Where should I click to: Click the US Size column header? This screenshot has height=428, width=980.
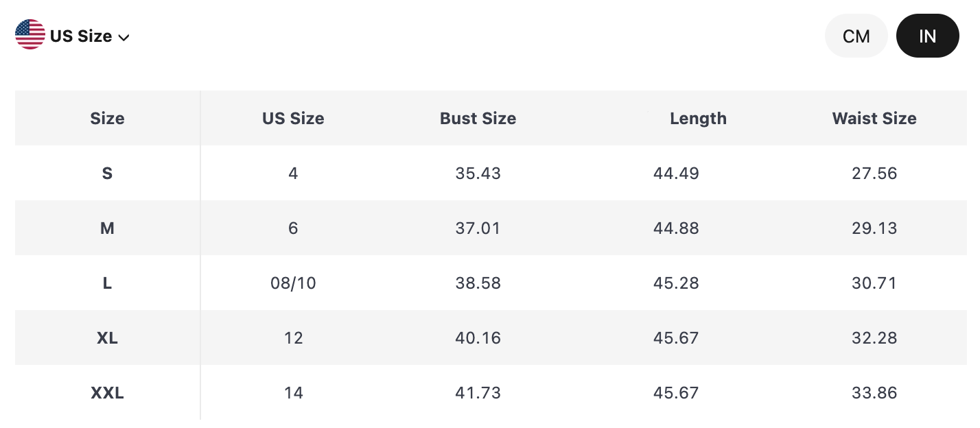click(293, 119)
